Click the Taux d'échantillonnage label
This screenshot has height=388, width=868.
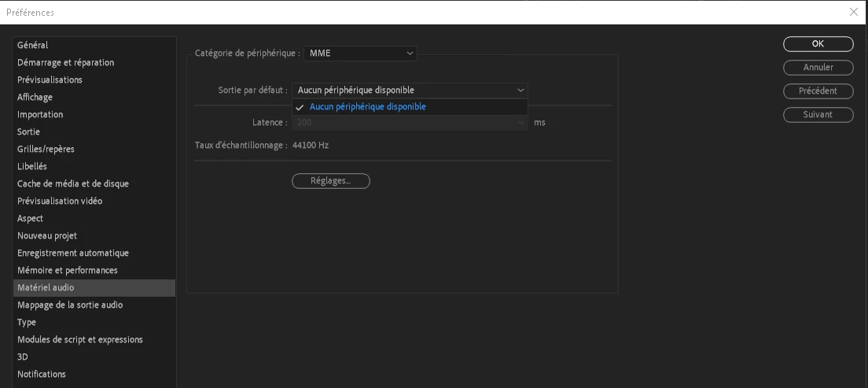[x=241, y=146]
